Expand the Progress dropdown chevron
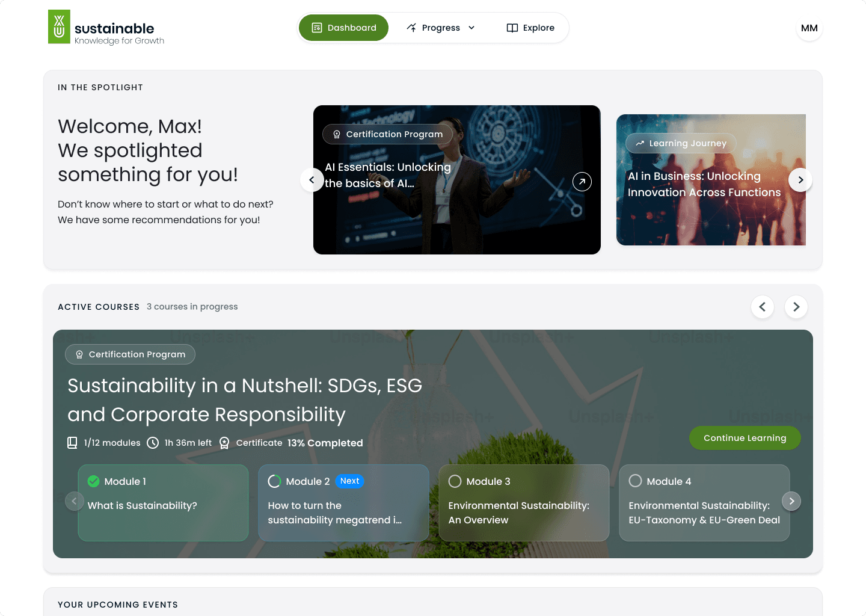This screenshot has height=616, width=866. [471, 28]
